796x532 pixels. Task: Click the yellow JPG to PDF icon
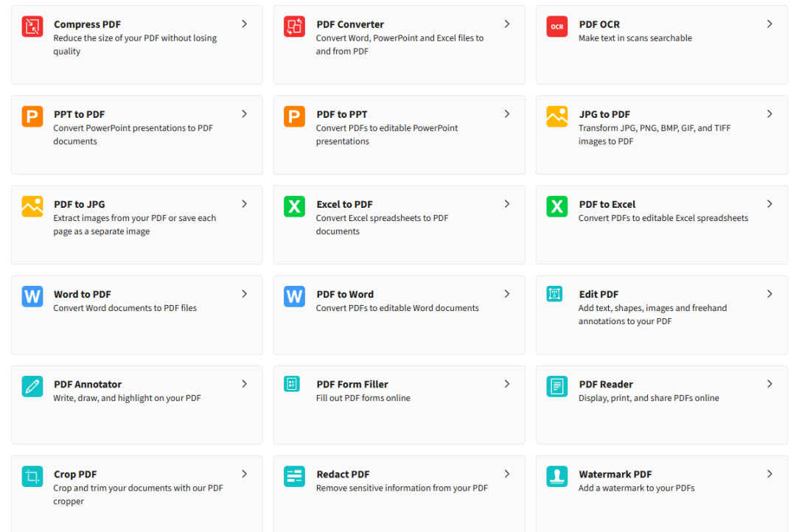pyautogui.click(x=556, y=116)
